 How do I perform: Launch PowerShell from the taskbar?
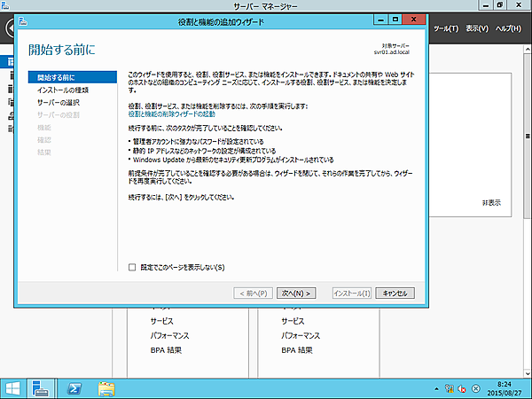point(74,389)
